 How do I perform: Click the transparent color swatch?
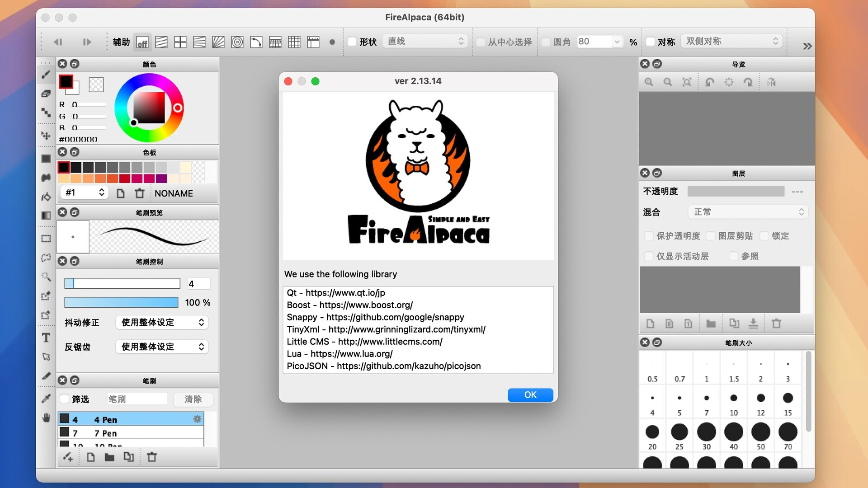(x=96, y=84)
